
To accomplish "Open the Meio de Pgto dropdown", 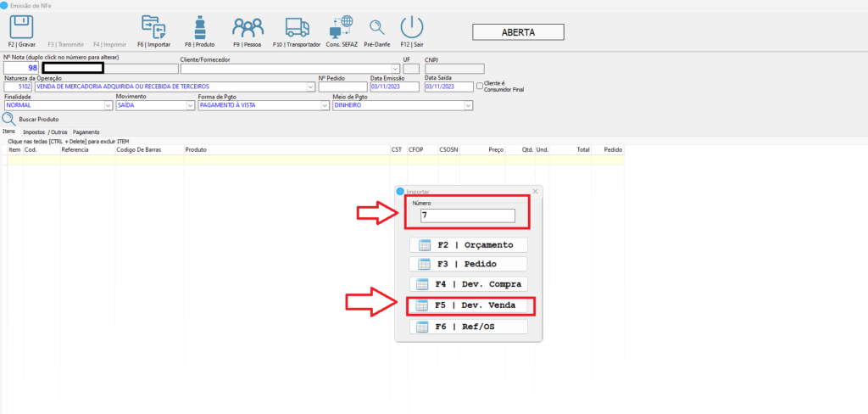I will click(468, 106).
